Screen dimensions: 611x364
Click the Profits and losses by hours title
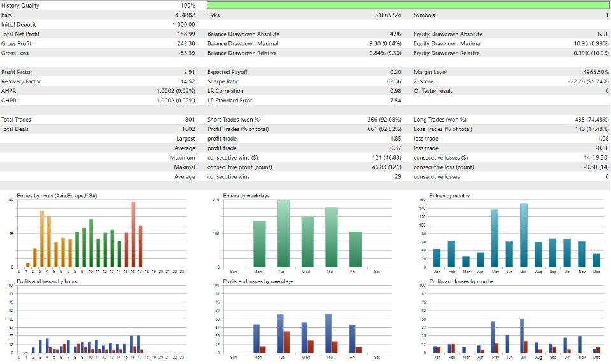point(46,281)
